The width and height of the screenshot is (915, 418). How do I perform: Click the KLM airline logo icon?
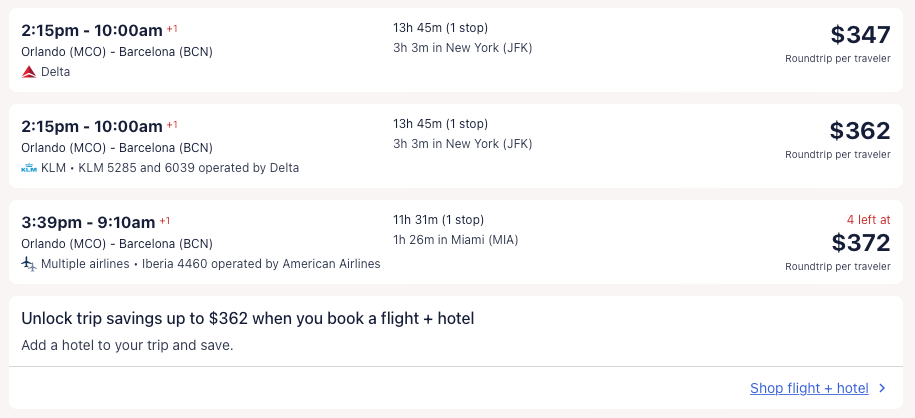[29, 168]
